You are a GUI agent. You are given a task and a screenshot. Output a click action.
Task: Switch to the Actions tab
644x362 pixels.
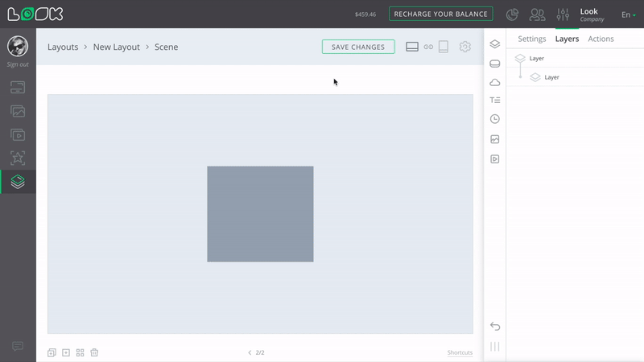(601, 39)
